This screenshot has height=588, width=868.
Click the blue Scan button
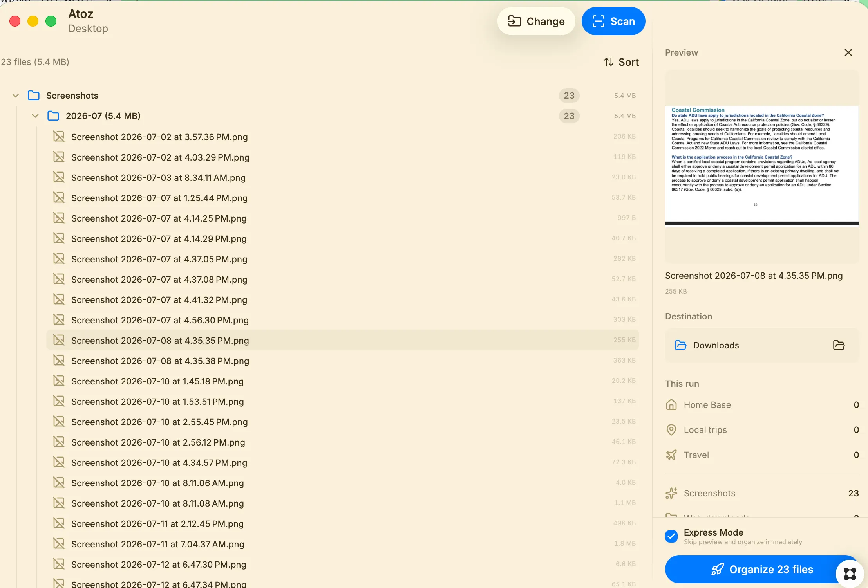pyautogui.click(x=613, y=21)
